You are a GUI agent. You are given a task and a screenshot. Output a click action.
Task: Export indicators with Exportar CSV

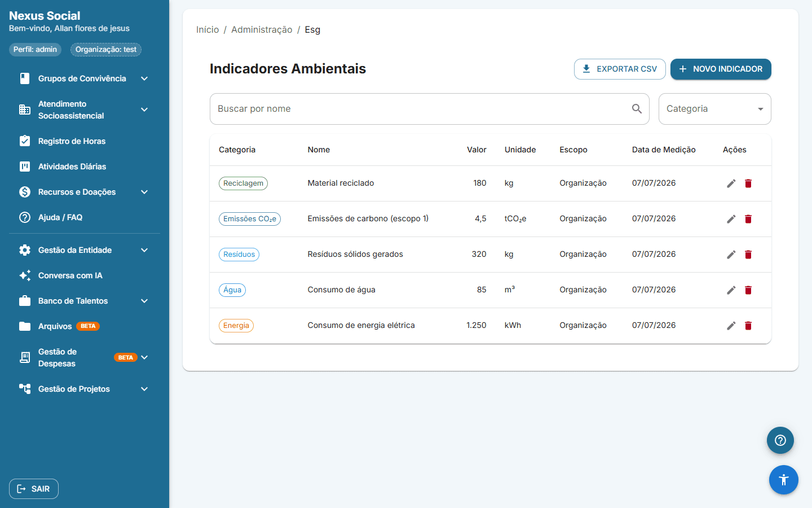620,69
